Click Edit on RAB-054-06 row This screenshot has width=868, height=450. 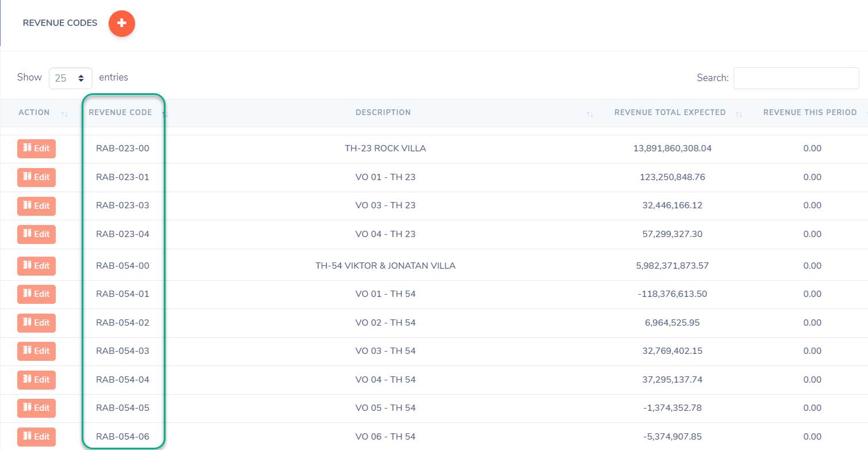[x=36, y=437]
